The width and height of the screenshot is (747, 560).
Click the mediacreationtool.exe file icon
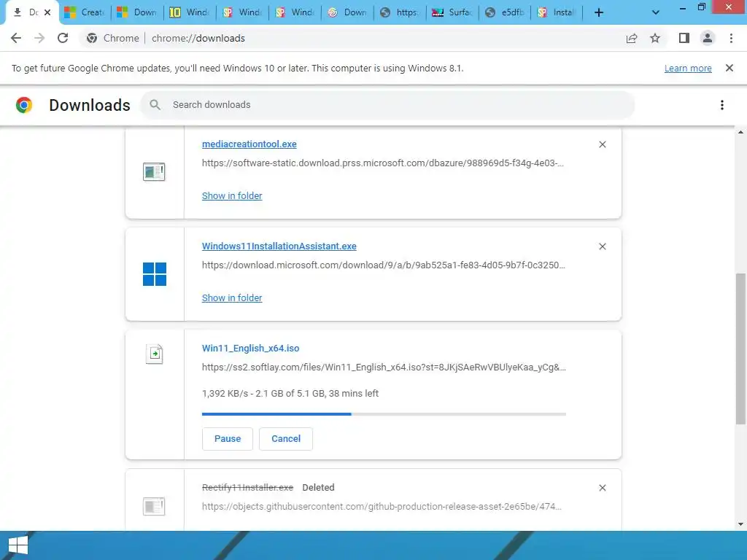click(154, 172)
